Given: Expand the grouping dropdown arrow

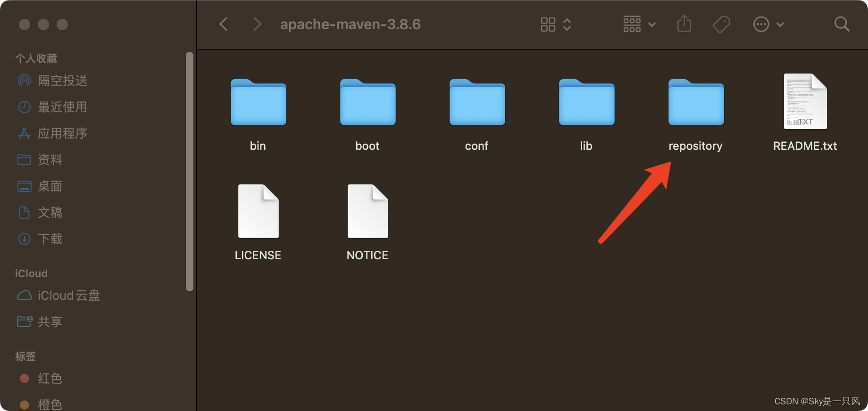Looking at the screenshot, I should coord(652,25).
